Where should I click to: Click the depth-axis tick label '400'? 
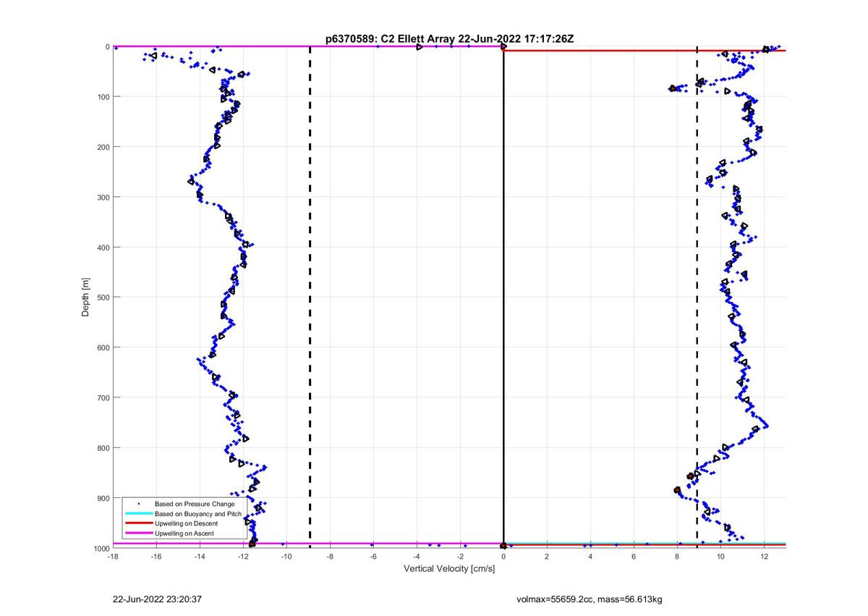pyautogui.click(x=103, y=248)
